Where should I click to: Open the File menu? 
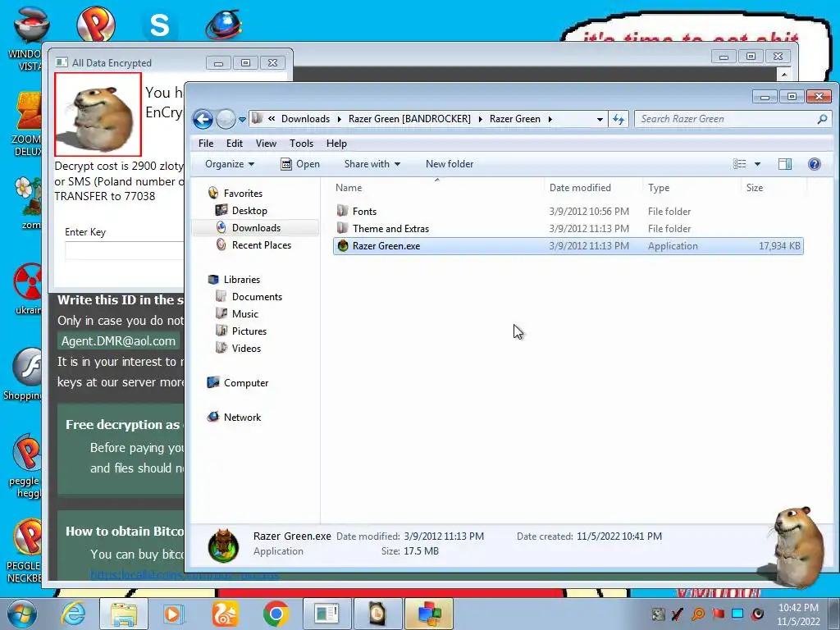pyautogui.click(x=206, y=143)
